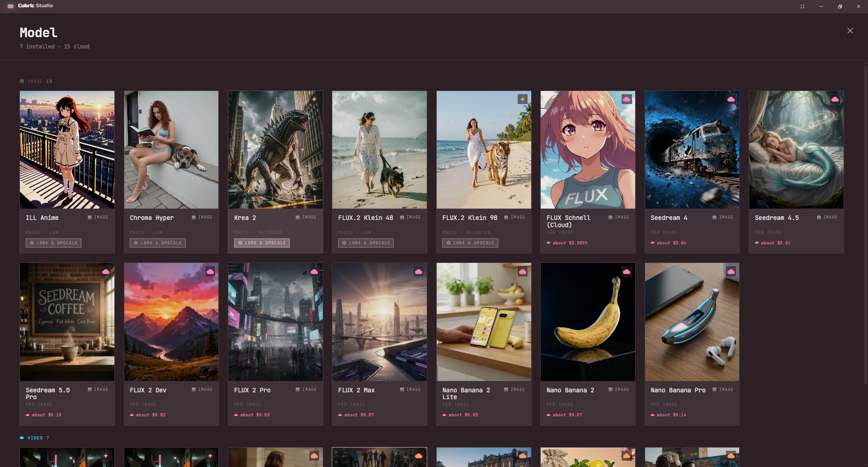Screen dimensions: 868x467
Task: Click the 'about $0.14' price label
Action: 669,415
